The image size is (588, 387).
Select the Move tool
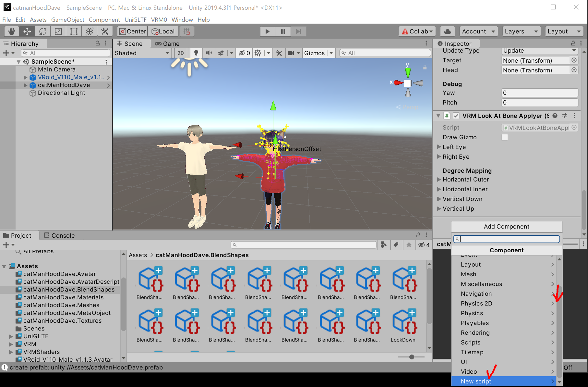[27, 31]
